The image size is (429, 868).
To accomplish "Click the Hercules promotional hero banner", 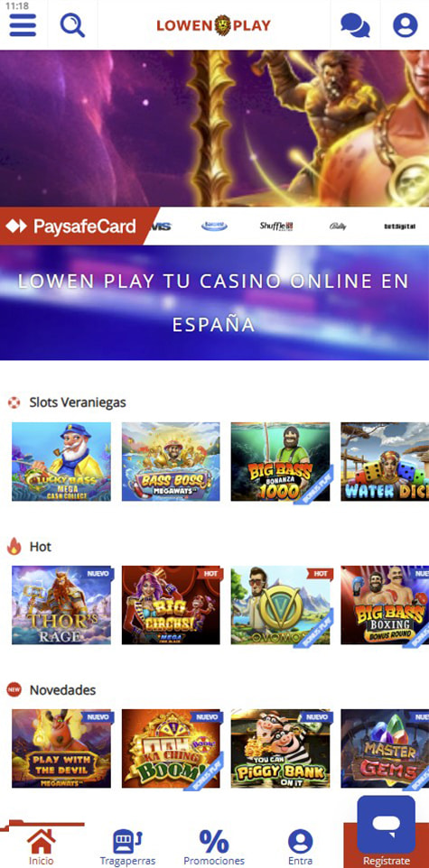I will pyautogui.click(x=215, y=128).
